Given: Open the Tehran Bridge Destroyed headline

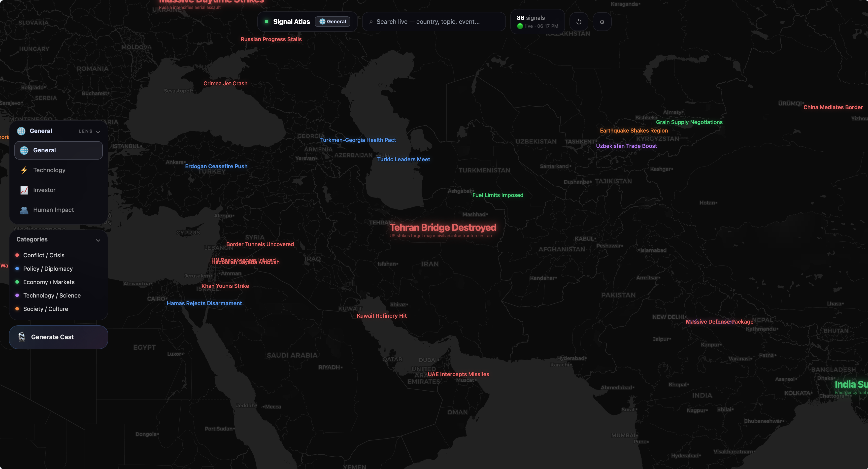Looking at the screenshot, I should point(443,227).
